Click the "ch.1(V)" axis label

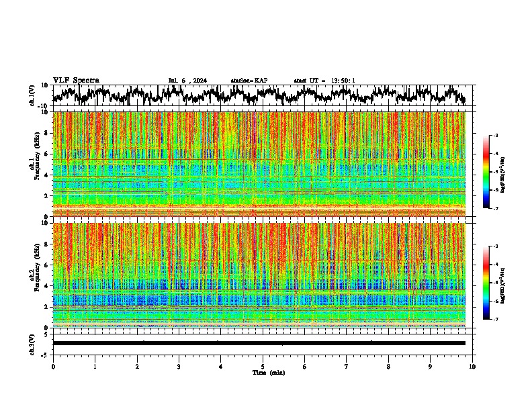pos(32,95)
